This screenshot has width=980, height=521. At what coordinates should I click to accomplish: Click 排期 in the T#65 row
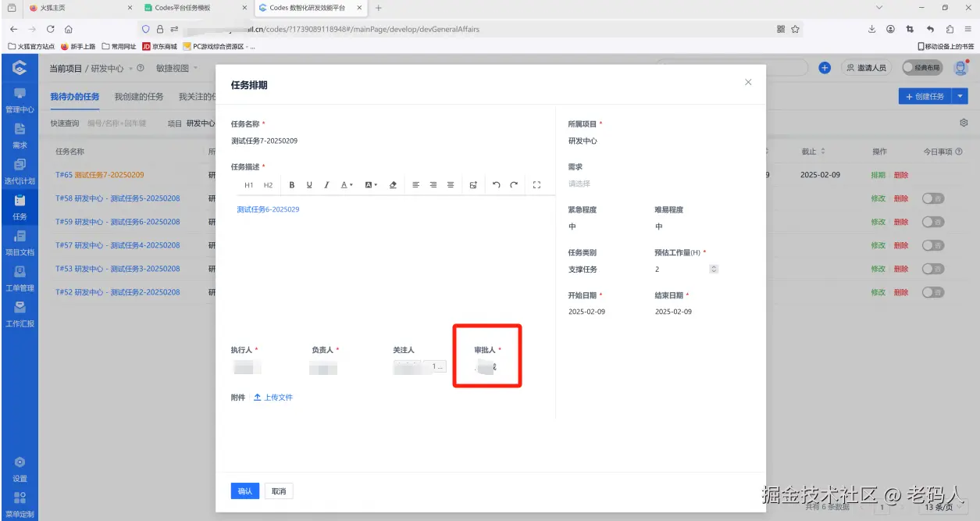tap(878, 175)
